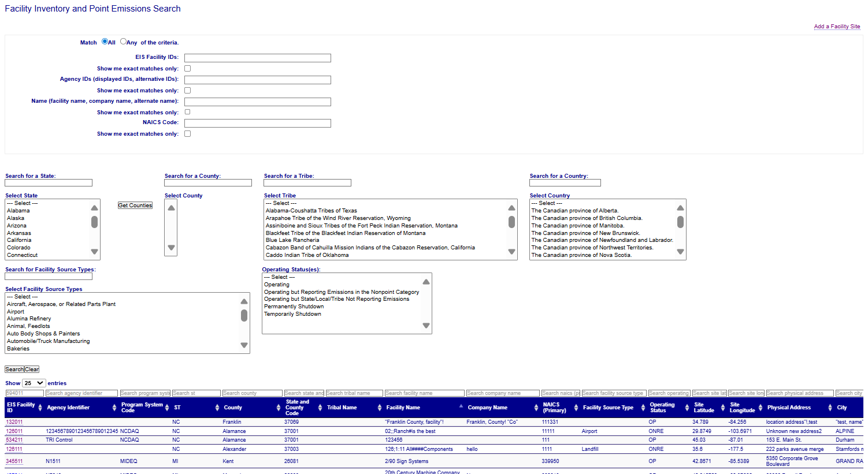
Task: Click the Search for a State field
Action: pyautogui.click(x=49, y=183)
